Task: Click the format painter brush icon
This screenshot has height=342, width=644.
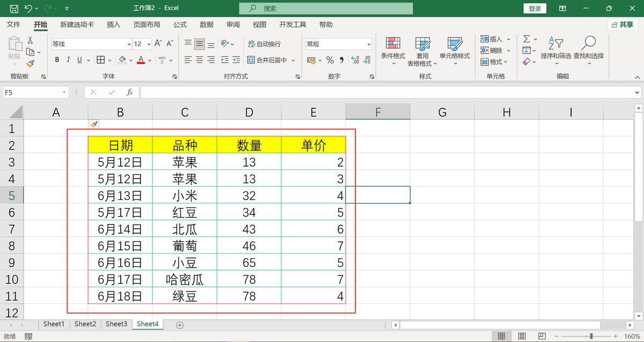Action: tap(31, 63)
